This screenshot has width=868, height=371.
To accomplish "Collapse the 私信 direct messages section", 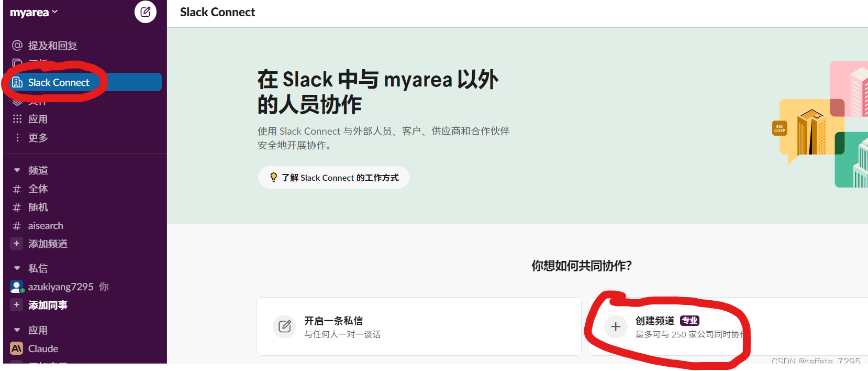I will tap(17, 268).
